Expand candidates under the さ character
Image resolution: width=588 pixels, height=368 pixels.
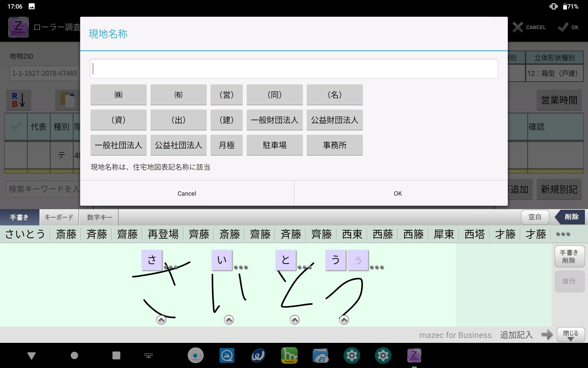(161, 320)
